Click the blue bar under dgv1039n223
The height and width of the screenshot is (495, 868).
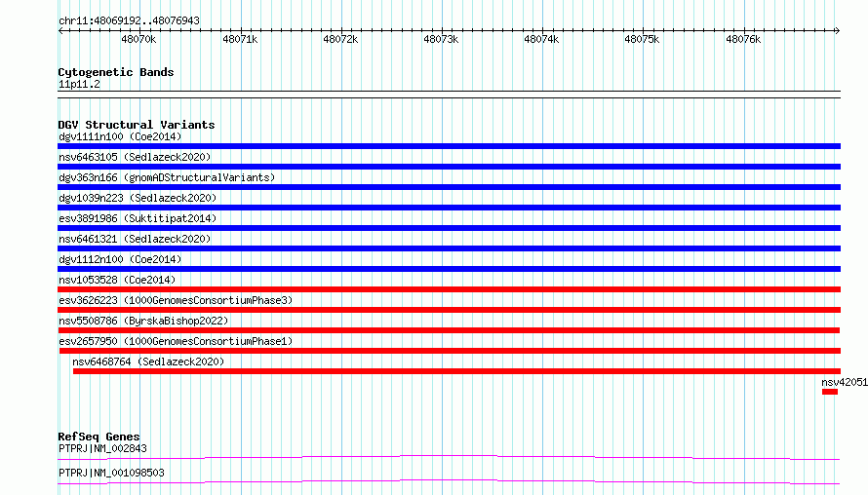click(x=449, y=208)
